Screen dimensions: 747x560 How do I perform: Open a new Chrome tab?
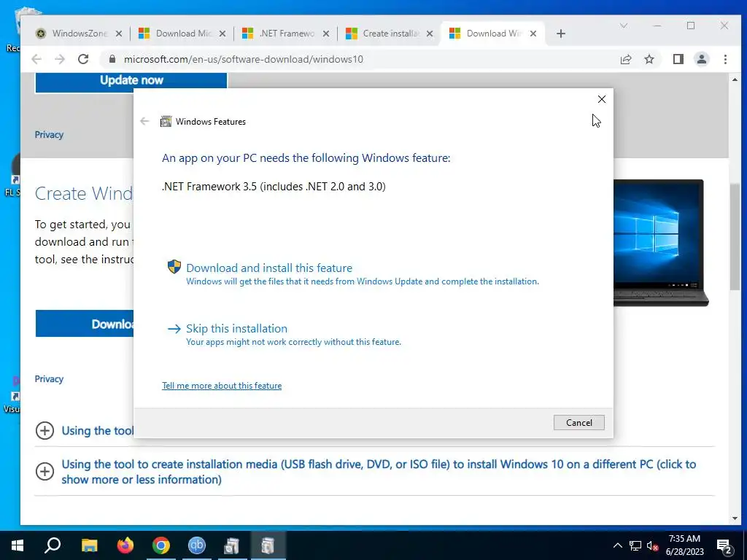tap(561, 34)
